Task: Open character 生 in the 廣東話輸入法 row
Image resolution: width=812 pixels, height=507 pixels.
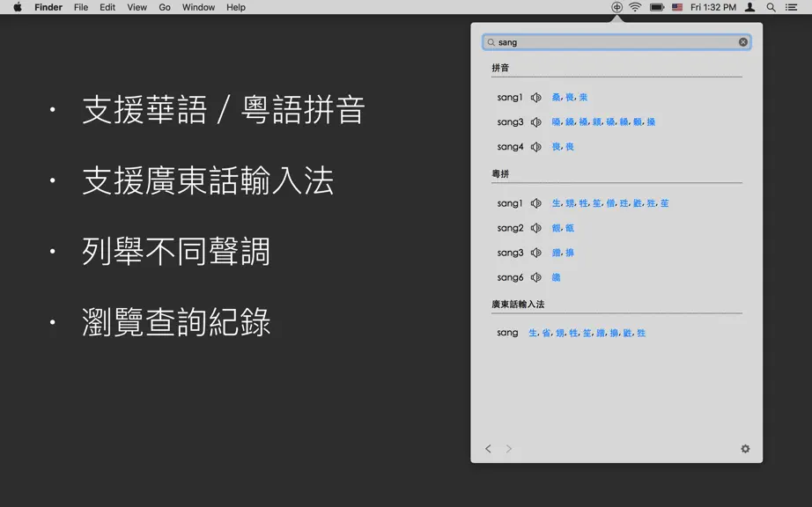Action: [x=533, y=334]
